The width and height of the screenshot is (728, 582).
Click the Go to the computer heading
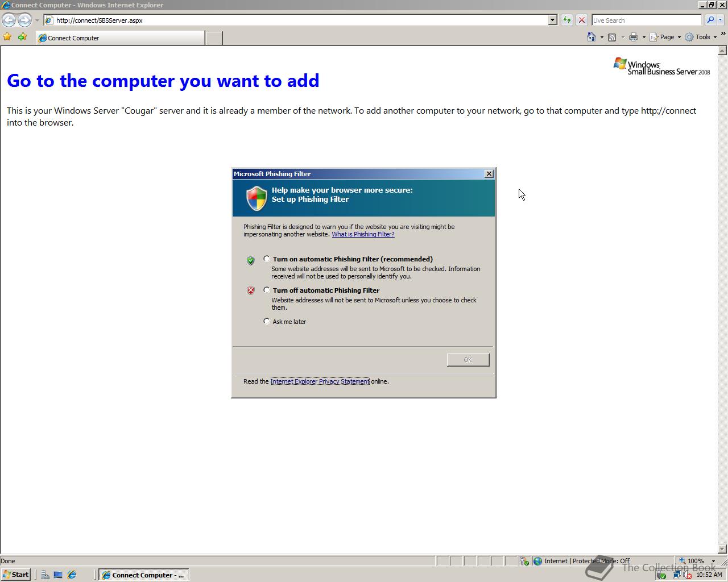tap(163, 81)
